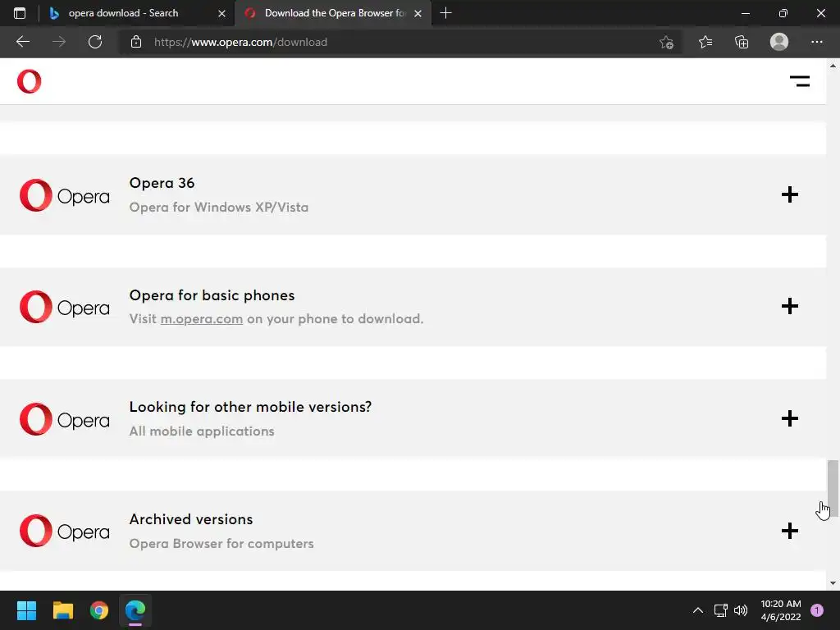The image size is (840, 630).
Task: Expand the Archived versions section
Action: tap(790, 531)
